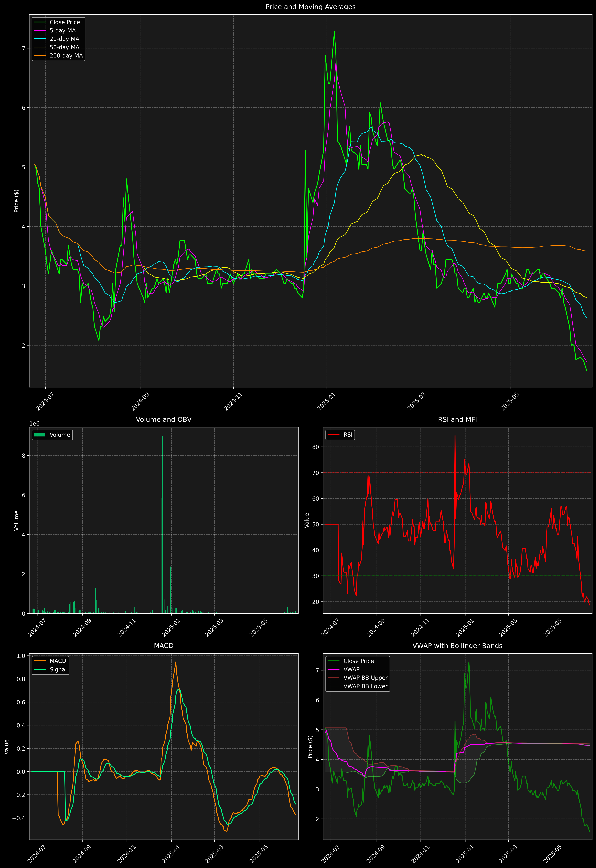Click the 'MACD' chart title

tap(164, 646)
